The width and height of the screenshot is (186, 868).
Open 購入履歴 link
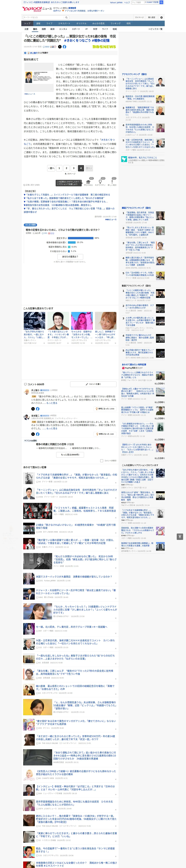[152, 17]
